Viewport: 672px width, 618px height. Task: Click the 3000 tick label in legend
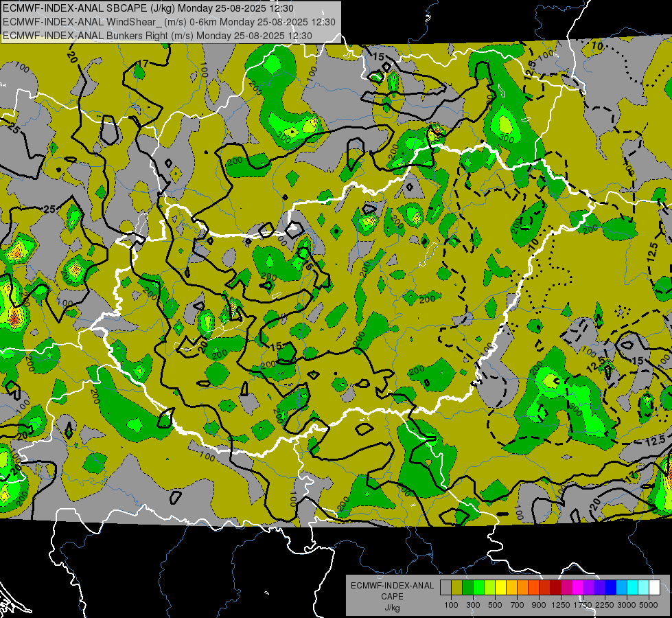pyautogui.click(x=627, y=605)
